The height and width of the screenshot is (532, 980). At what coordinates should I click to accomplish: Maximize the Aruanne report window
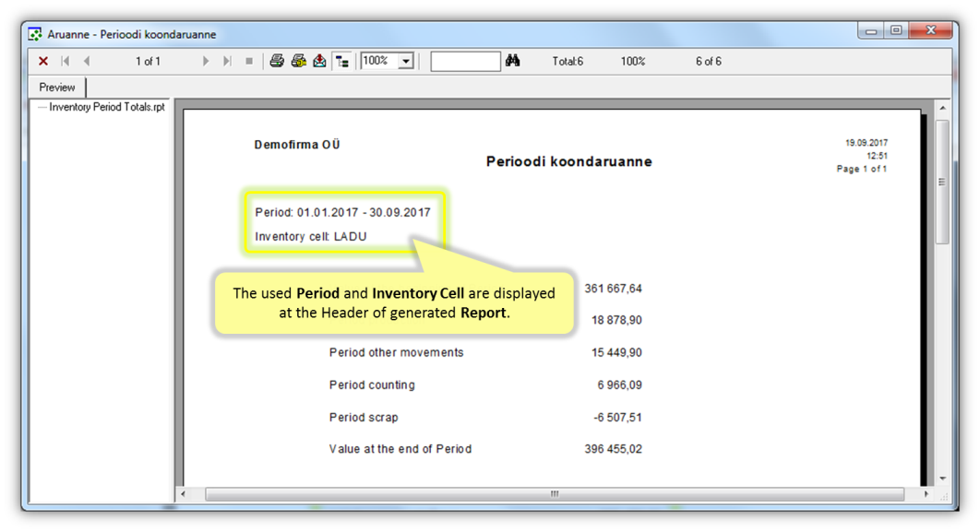896,31
